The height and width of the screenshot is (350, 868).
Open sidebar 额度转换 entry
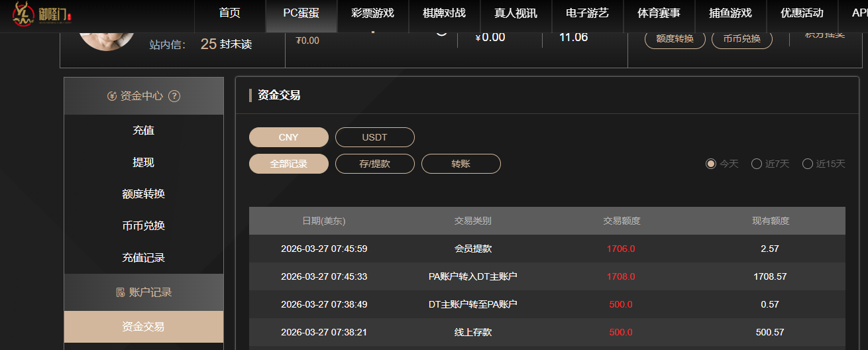[x=144, y=194]
